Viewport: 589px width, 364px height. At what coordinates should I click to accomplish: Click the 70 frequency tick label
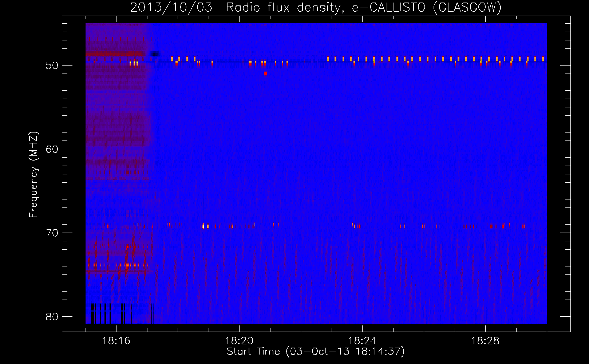[52, 233]
